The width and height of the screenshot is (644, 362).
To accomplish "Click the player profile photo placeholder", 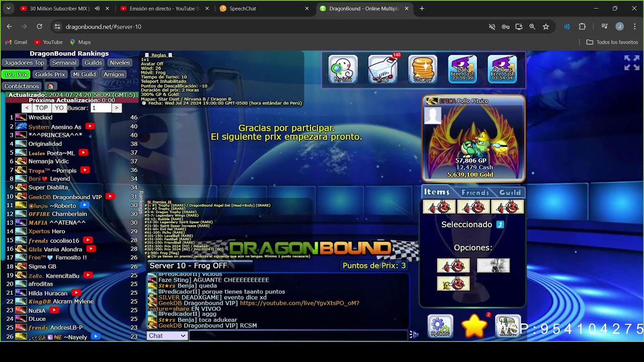I will click(433, 116).
